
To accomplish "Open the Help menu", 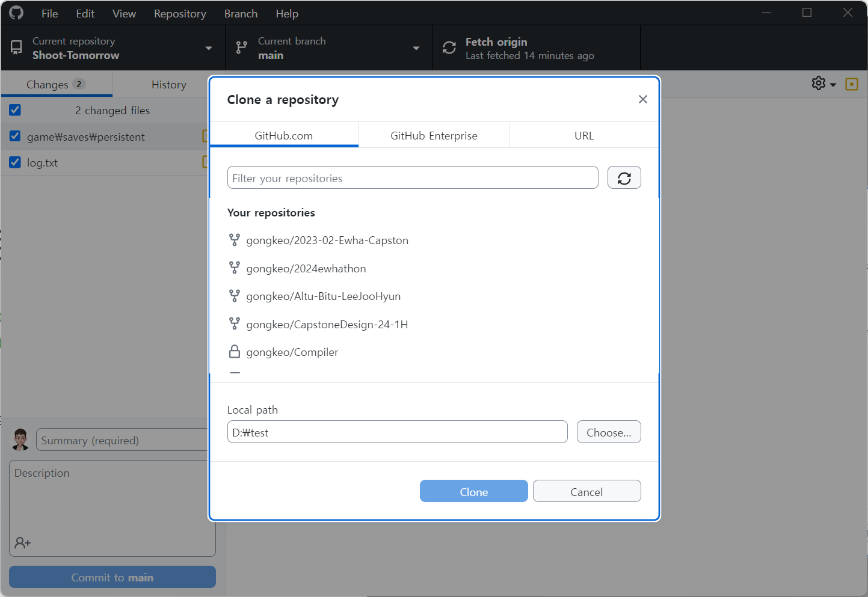I will click(x=287, y=13).
